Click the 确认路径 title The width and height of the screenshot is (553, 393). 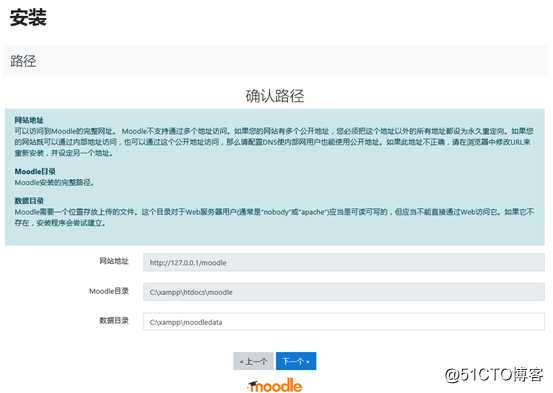275,96
